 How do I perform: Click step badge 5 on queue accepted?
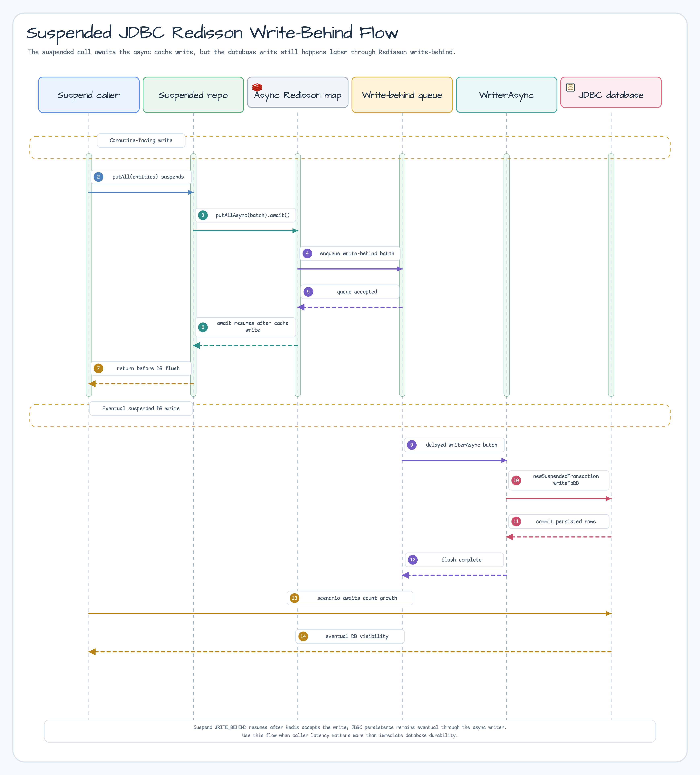point(308,292)
